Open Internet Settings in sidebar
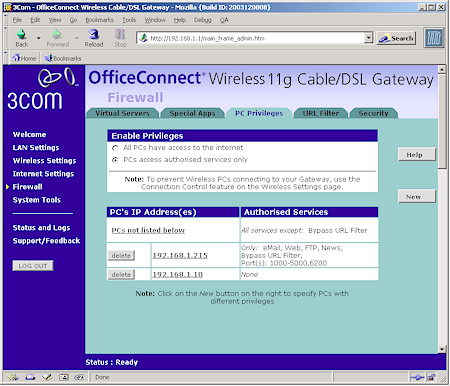This screenshot has height=386, width=450. point(43,174)
